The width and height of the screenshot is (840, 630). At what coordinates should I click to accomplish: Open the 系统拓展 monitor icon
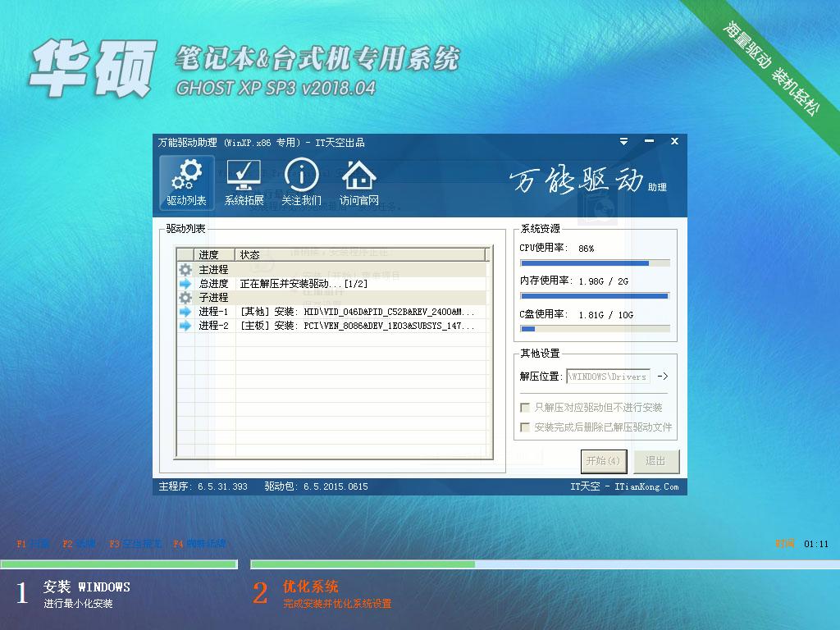coord(244,182)
